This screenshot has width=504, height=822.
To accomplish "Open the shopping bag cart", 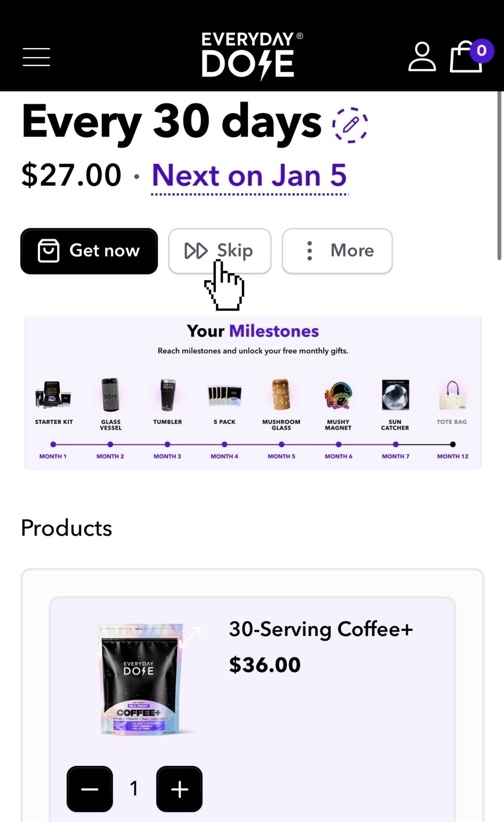I will [466, 57].
